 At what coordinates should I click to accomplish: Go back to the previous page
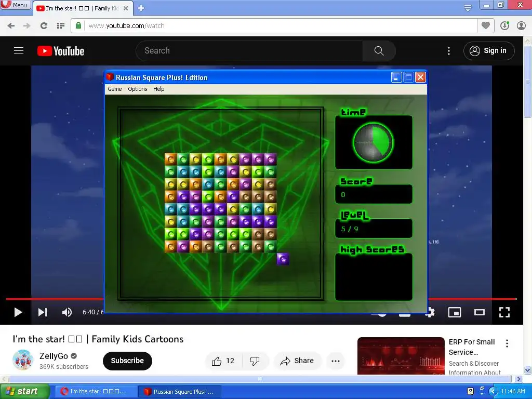coord(11,26)
